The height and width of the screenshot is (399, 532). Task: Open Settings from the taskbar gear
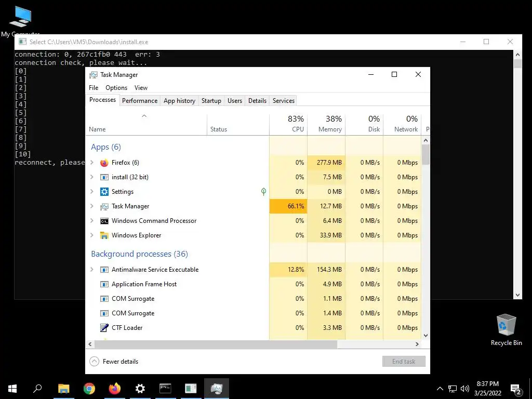[140, 389]
